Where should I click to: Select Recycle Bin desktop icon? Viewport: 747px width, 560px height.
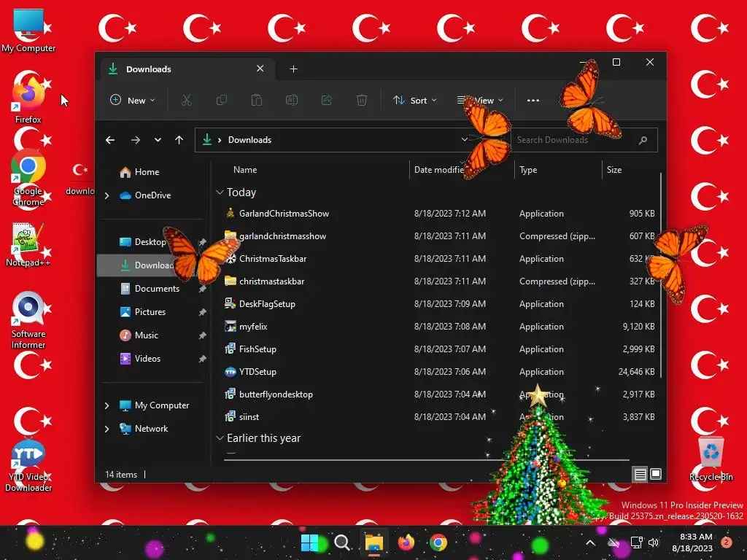tap(711, 459)
